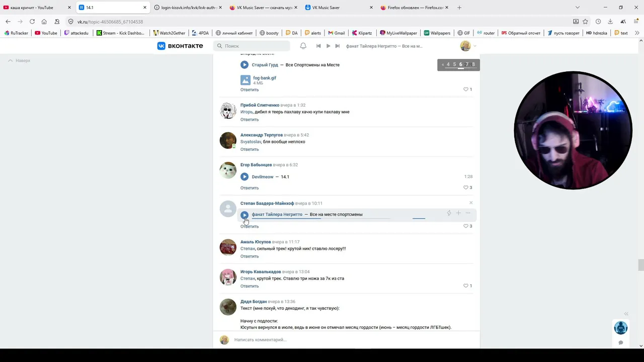Reply to Амаль Юсупов's comment
Image resolution: width=644 pixels, height=362 pixels.
pos(250,256)
